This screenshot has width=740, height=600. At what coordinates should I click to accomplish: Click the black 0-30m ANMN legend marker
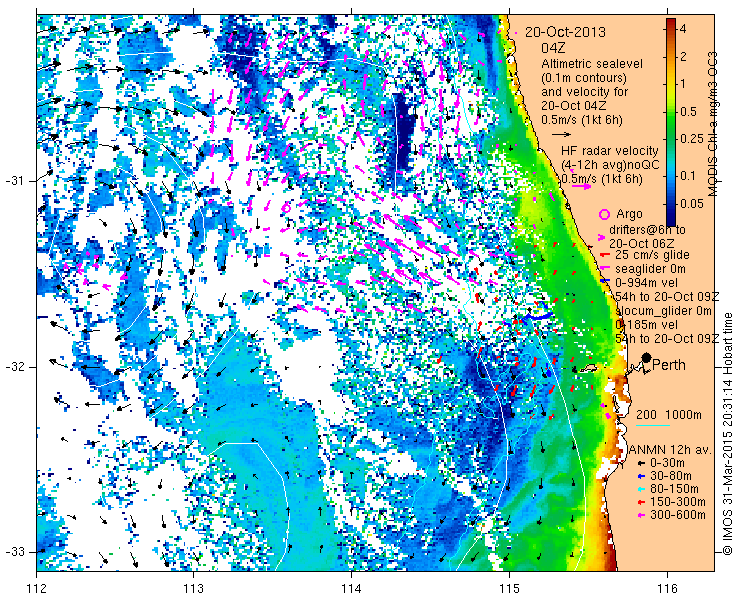pos(641,464)
